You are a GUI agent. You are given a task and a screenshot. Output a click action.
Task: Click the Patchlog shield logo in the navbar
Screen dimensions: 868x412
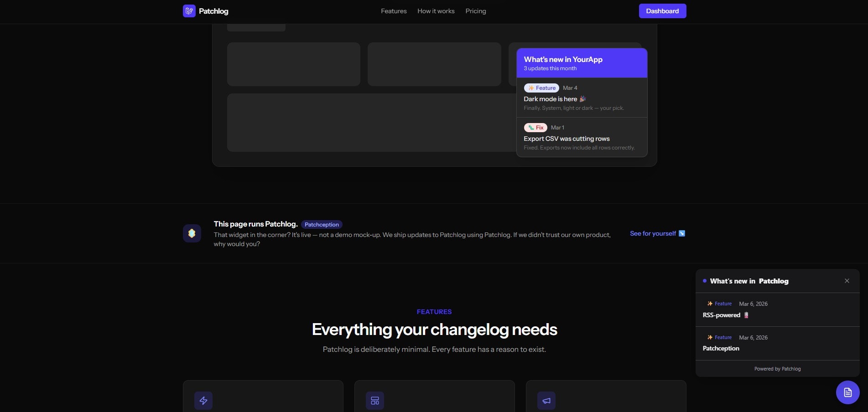point(188,10)
